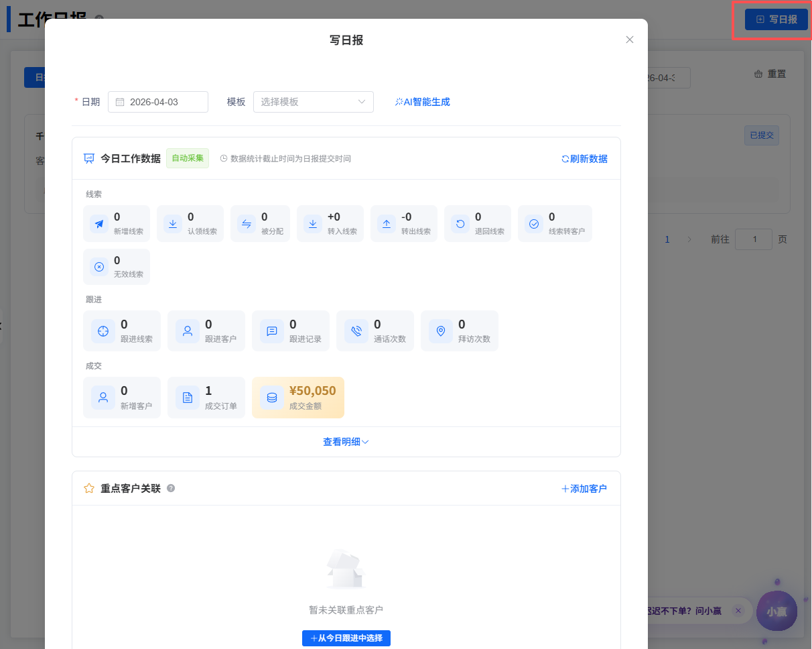Click the 新增线索 paper plane icon

click(x=99, y=224)
